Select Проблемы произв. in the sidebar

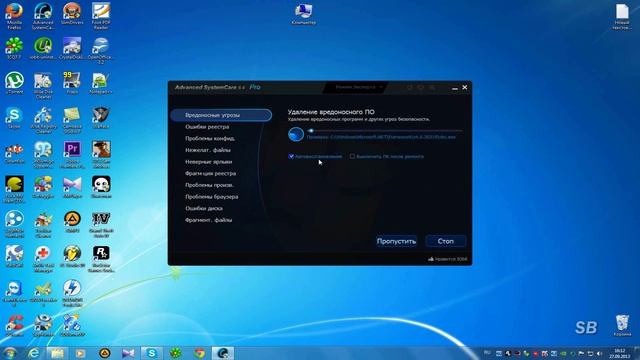(209, 185)
